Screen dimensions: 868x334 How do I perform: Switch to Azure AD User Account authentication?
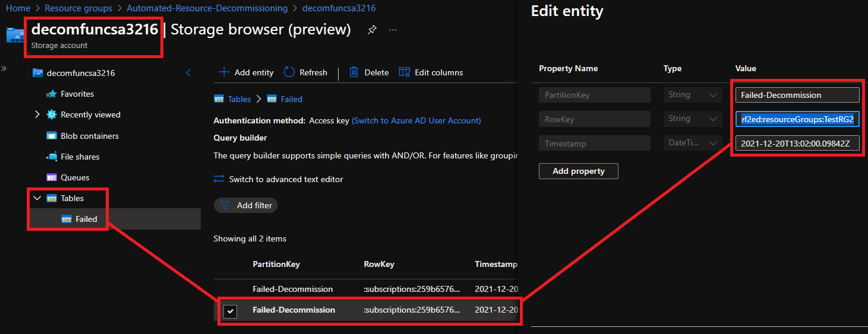[416, 120]
